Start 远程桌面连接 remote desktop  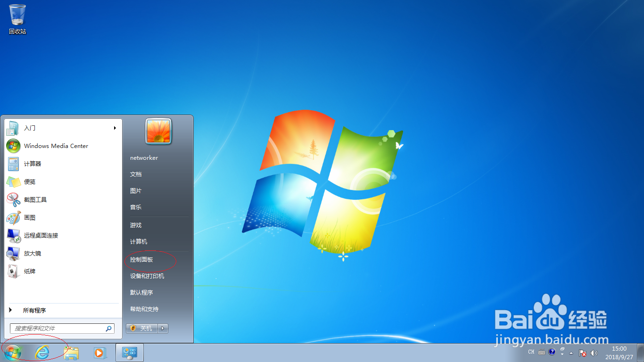pyautogui.click(x=63, y=235)
